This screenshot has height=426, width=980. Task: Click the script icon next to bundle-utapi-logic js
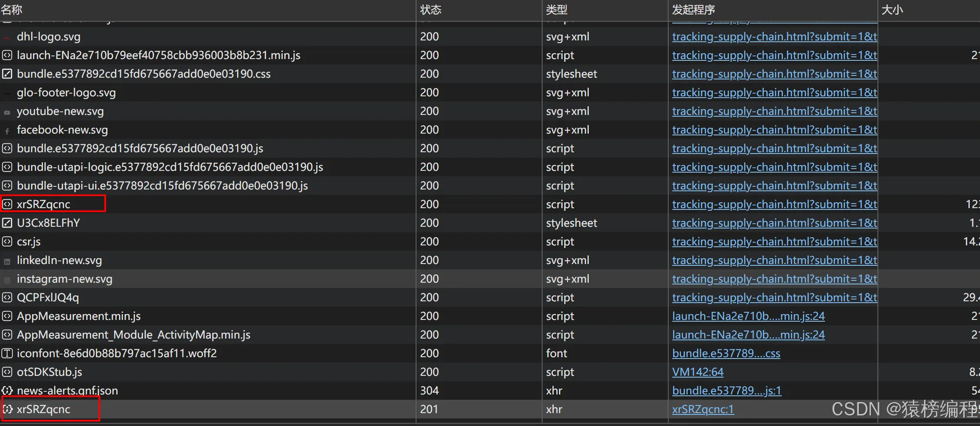point(7,167)
